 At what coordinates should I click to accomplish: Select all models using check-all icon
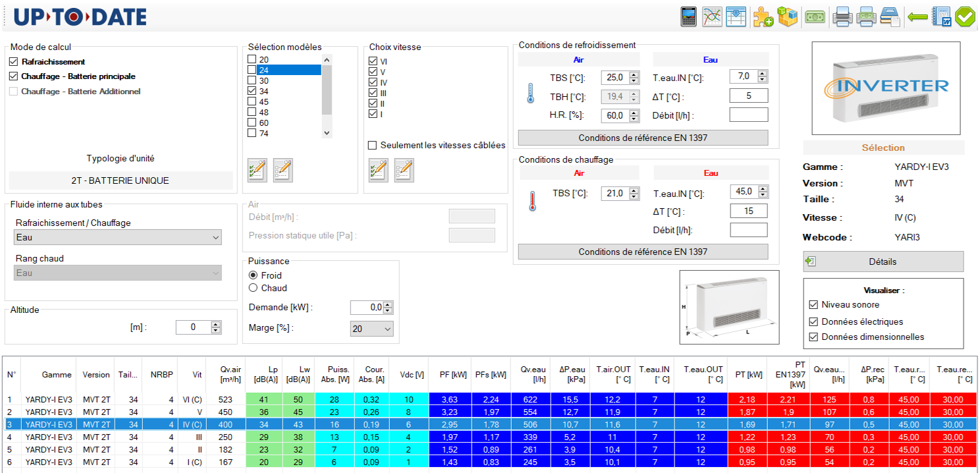click(x=257, y=170)
